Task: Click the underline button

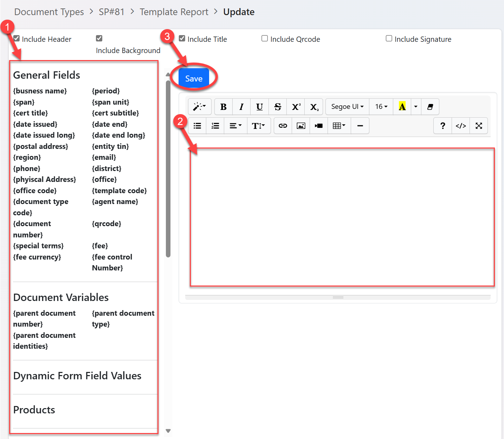Action: [259, 107]
